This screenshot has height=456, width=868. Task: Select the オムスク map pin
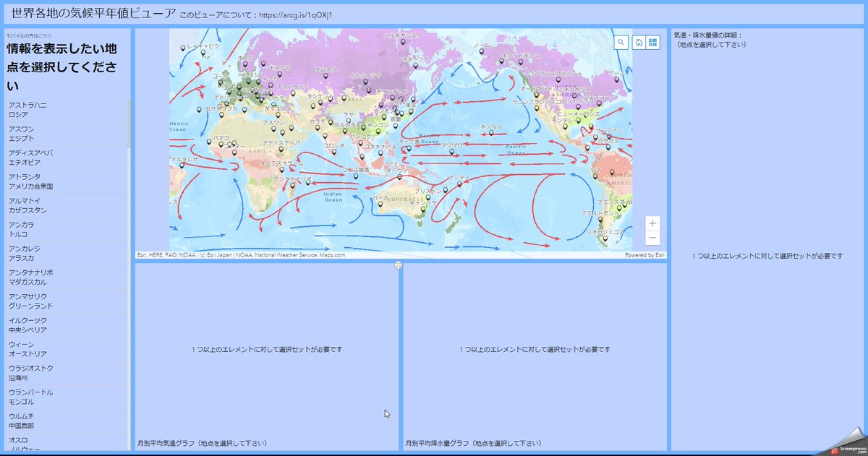coord(325,76)
